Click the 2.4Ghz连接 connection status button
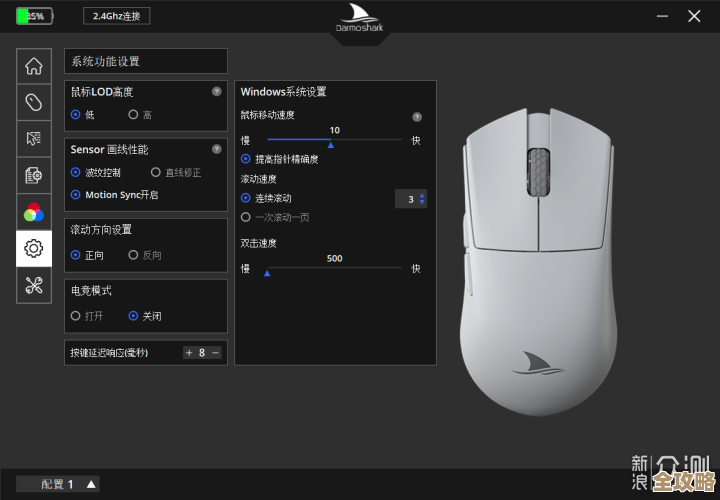720x500 pixels. pyautogui.click(x=117, y=16)
